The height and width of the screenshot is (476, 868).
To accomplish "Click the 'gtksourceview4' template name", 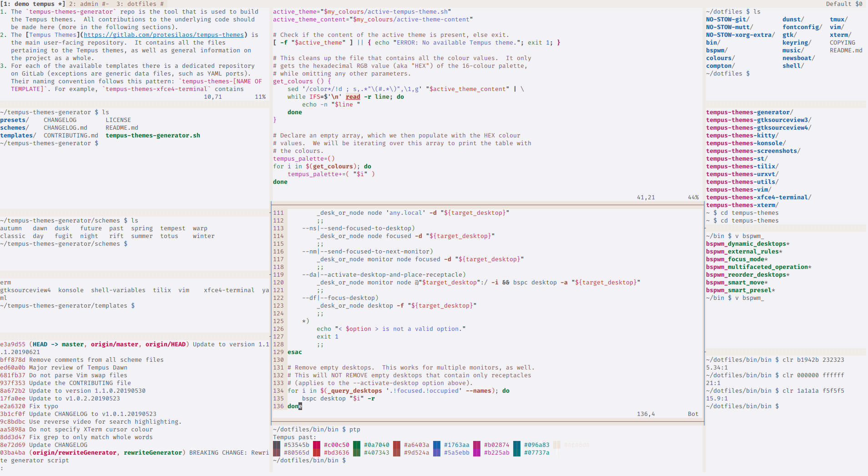I will click(x=25, y=290).
